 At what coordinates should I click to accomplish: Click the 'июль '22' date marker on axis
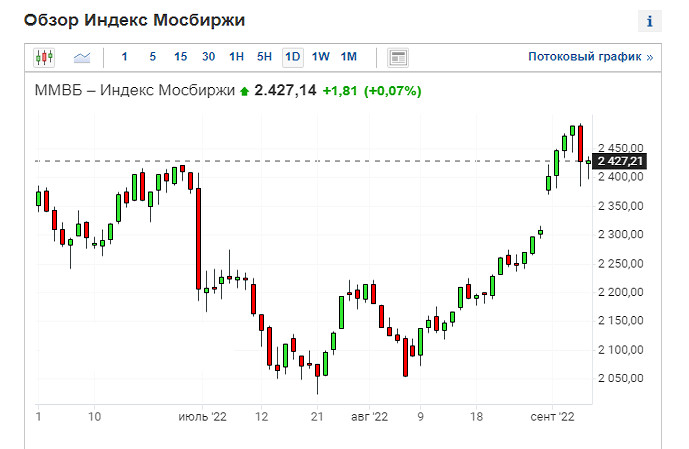tap(202, 417)
